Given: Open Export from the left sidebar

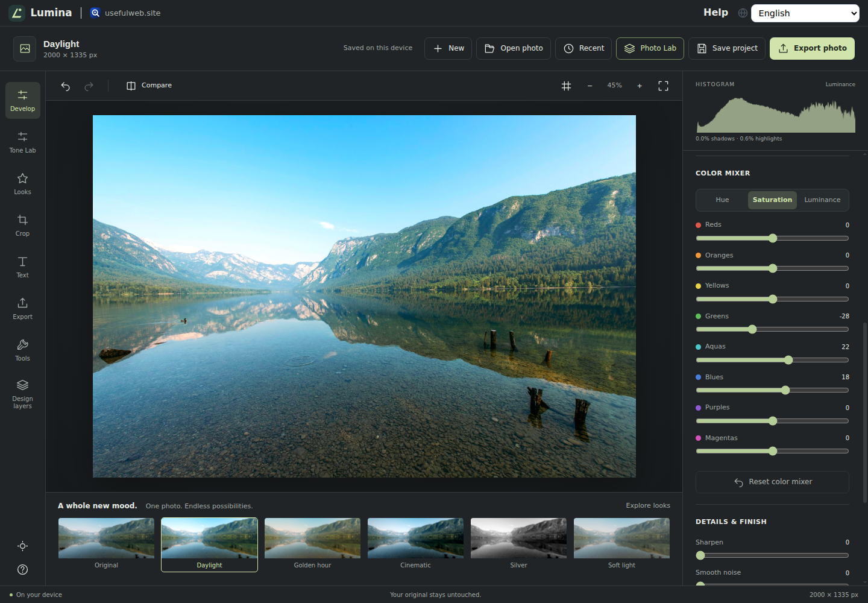Looking at the screenshot, I should [x=23, y=308].
